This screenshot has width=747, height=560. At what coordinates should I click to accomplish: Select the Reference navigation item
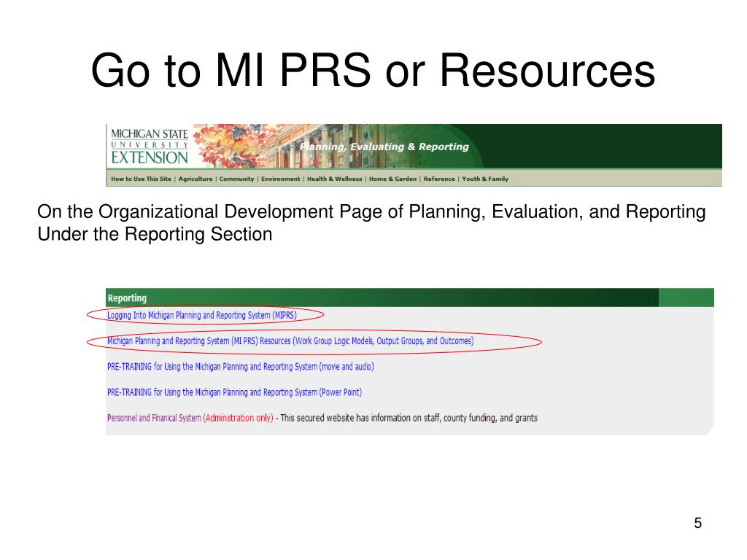(439, 179)
